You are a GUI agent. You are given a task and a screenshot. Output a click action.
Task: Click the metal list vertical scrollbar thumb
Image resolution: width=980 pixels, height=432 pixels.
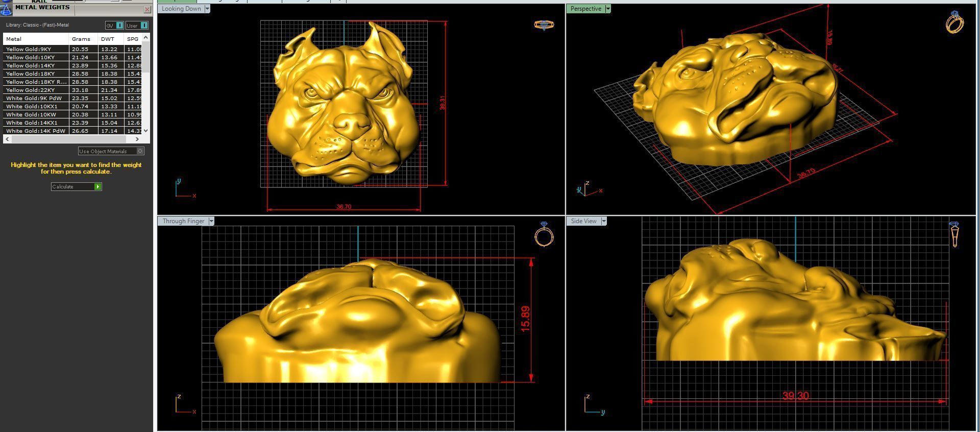[x=146, y=57]
